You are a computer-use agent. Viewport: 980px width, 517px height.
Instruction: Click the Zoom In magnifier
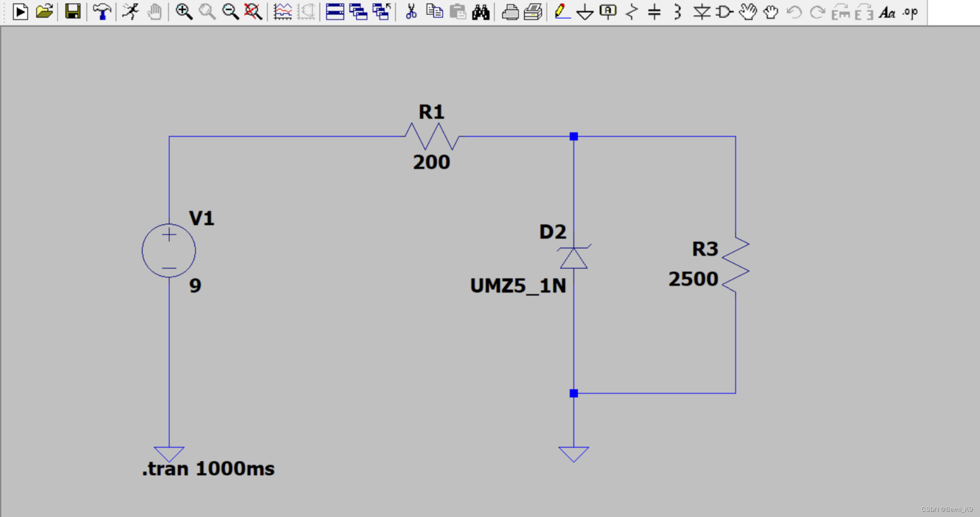[x=184, y=11]
